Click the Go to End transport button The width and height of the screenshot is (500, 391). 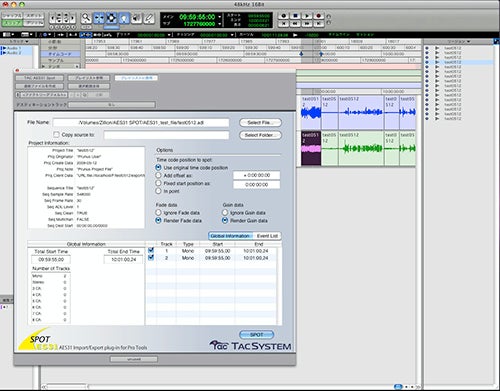pos(318,24)
